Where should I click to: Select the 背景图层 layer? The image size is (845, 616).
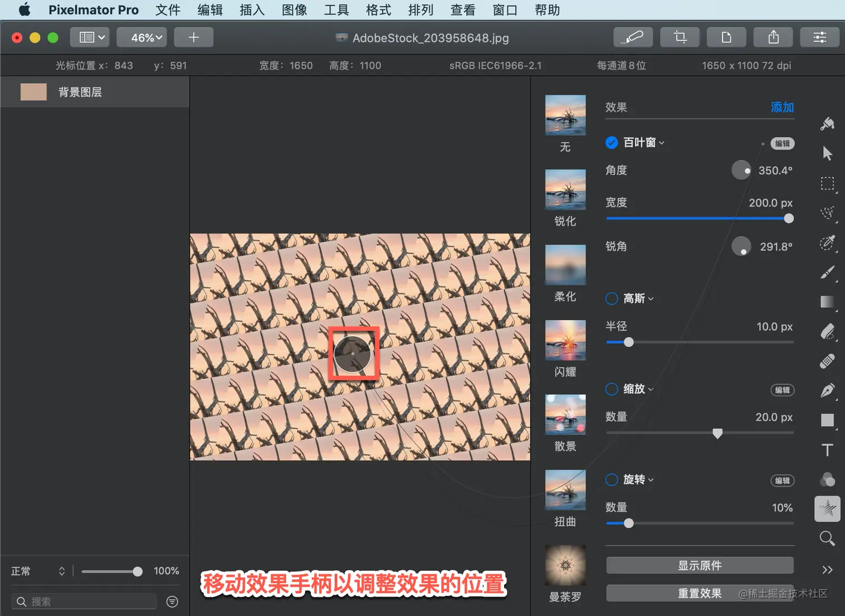tap(95, 92)
